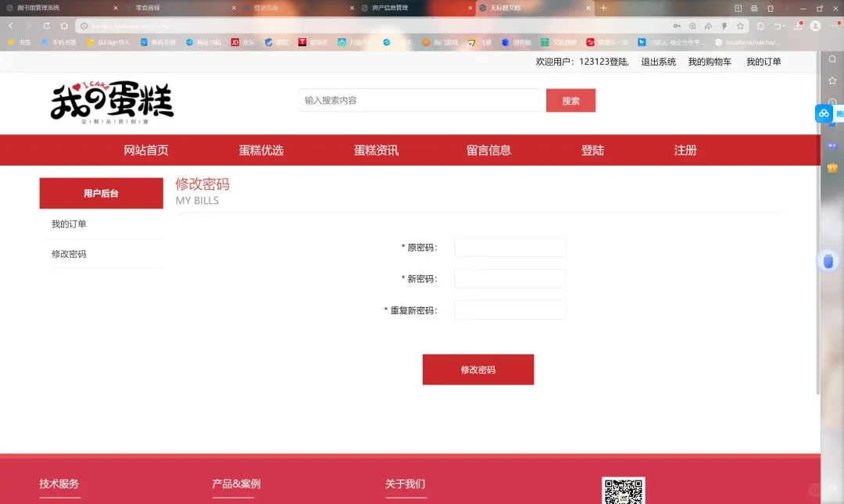This screenshot has height=504, width=844.
Task: Click the magnifier search icon in the right sidebar
Action: tap(832, 59)
